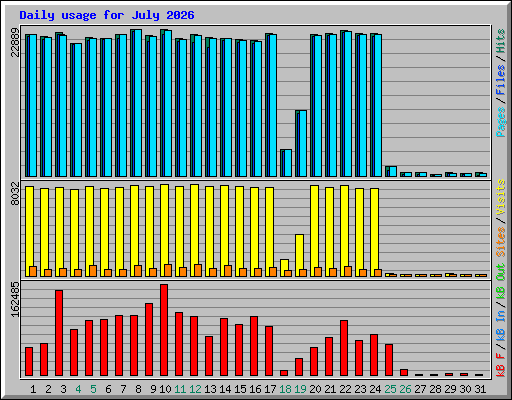Click the cyan pages bar for day 18
The image size is (512, 400).
coord(288,163)
